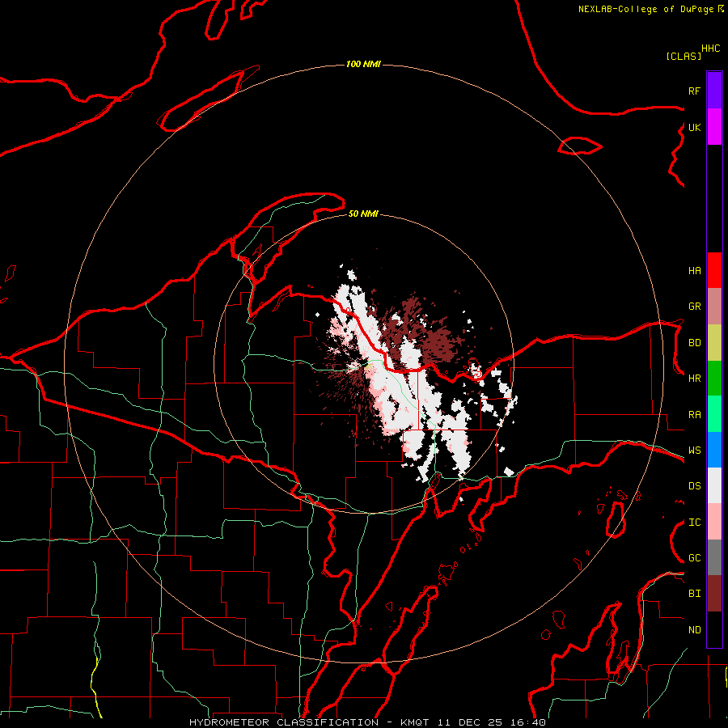Select the RA light green swatch
The image size is (728, 728).
[714, 414]
